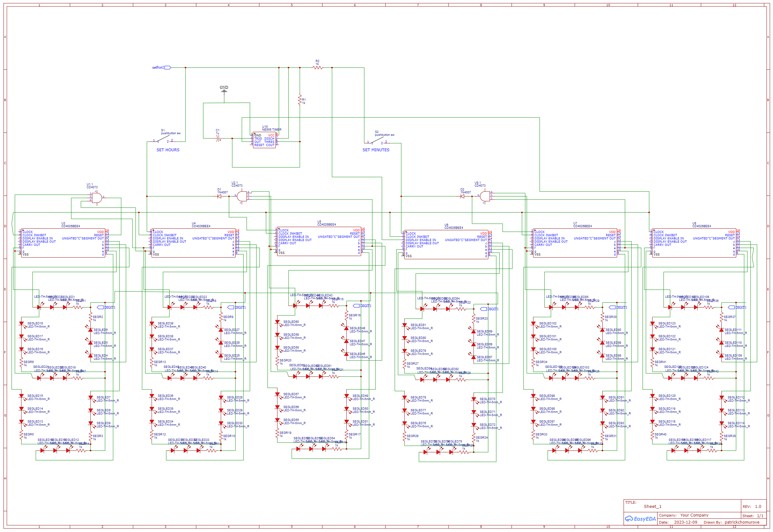Click diode D2 1N4007

462,196
